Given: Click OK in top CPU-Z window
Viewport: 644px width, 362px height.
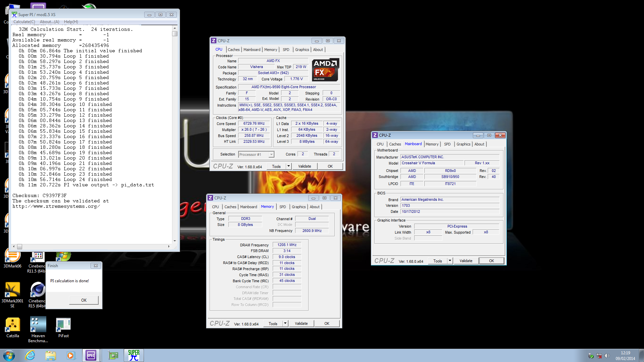Looking at the screenshot, I should pyautogui.click(x=330, y=166).
